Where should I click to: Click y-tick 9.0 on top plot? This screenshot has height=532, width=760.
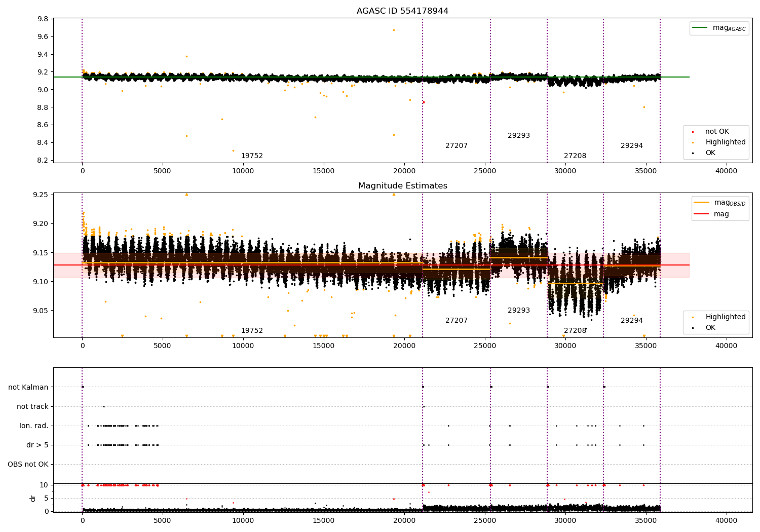point(43,90)
